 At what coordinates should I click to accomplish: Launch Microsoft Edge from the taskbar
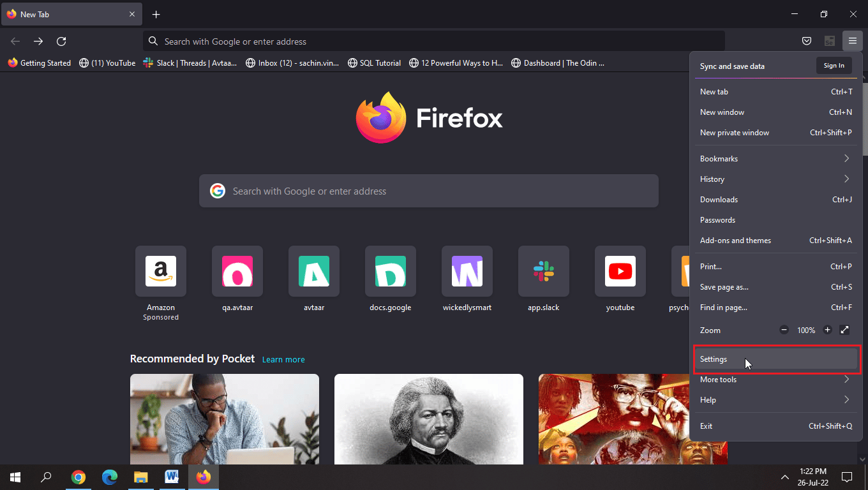(x=110, y=477)
